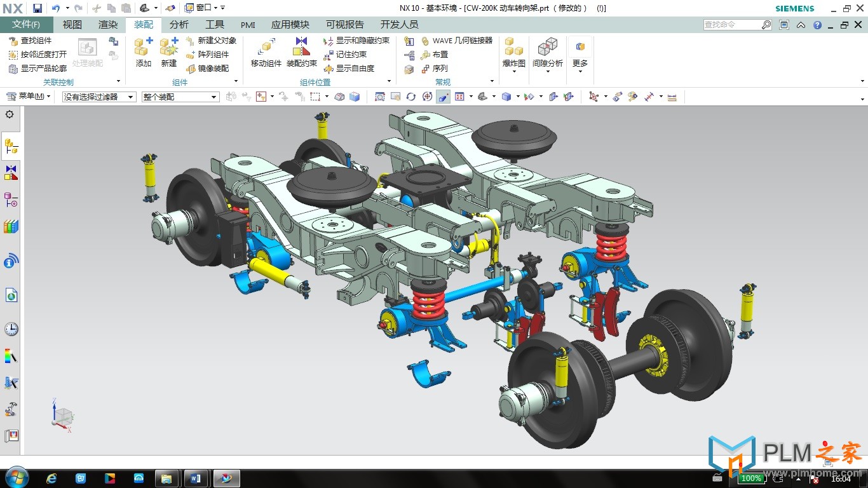Undo the last action
The image size is (868, 488).
tap(56, 8)
